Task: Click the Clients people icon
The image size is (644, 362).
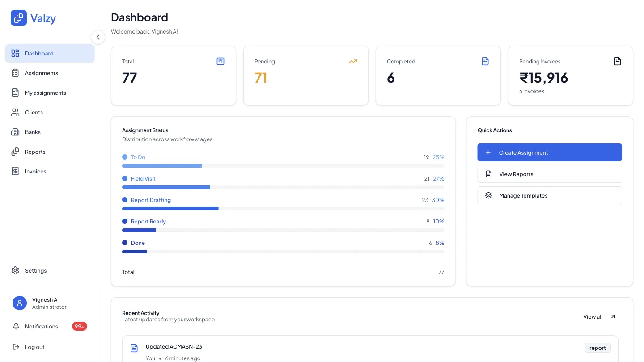Action: click(15, 112)
